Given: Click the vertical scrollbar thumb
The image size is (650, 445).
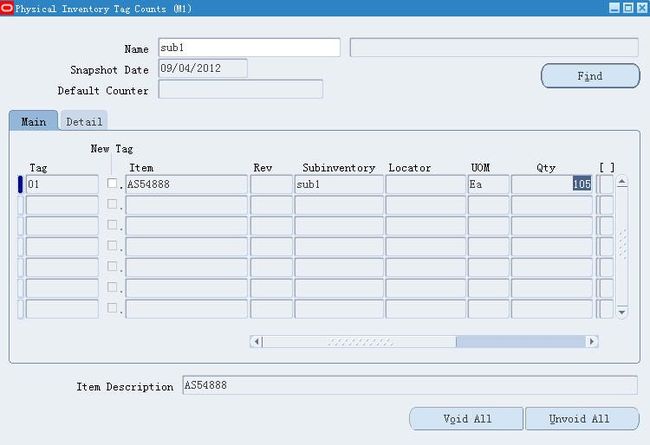Looking at the screenshot, I should click(x=622, y=244).
